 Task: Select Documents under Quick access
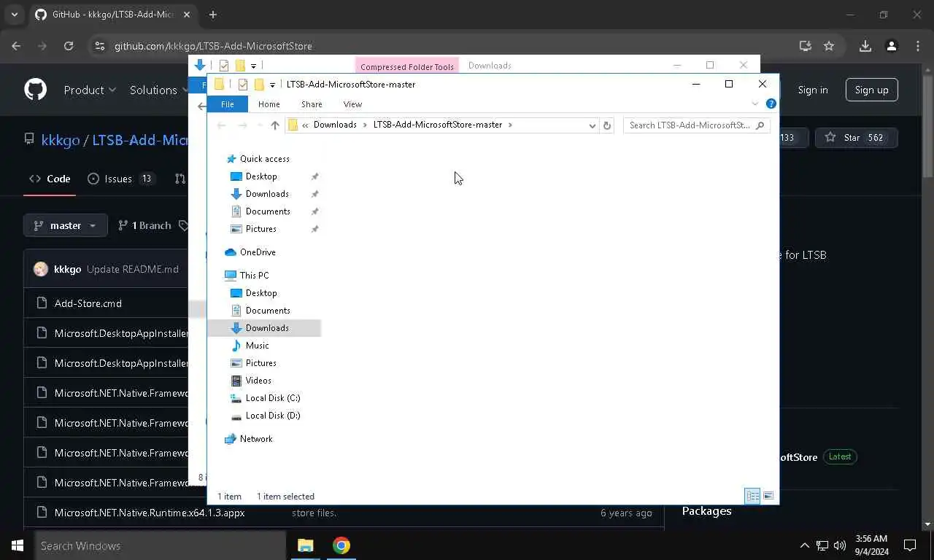268,211
